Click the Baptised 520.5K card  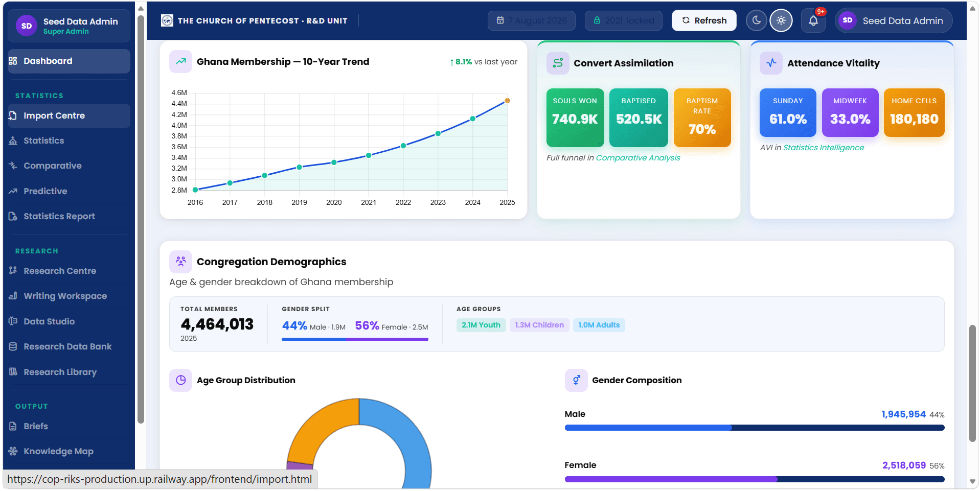click(x=639, y=118)
